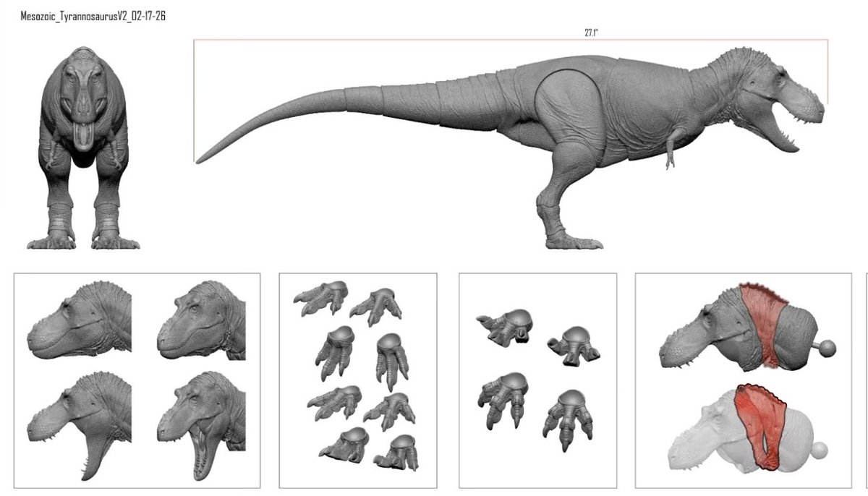The image size is (868, 496).
Task: Select the front-view Tyrannosaurus render
Action: (85, 148)
